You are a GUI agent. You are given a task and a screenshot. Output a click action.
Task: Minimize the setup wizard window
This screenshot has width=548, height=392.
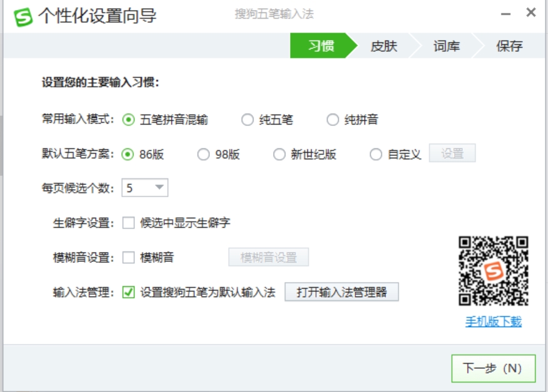[x=506, y=14]
